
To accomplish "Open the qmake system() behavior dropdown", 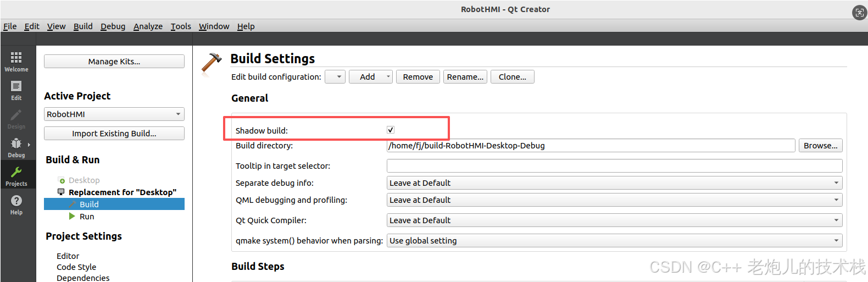I will (x=614, y=241).
